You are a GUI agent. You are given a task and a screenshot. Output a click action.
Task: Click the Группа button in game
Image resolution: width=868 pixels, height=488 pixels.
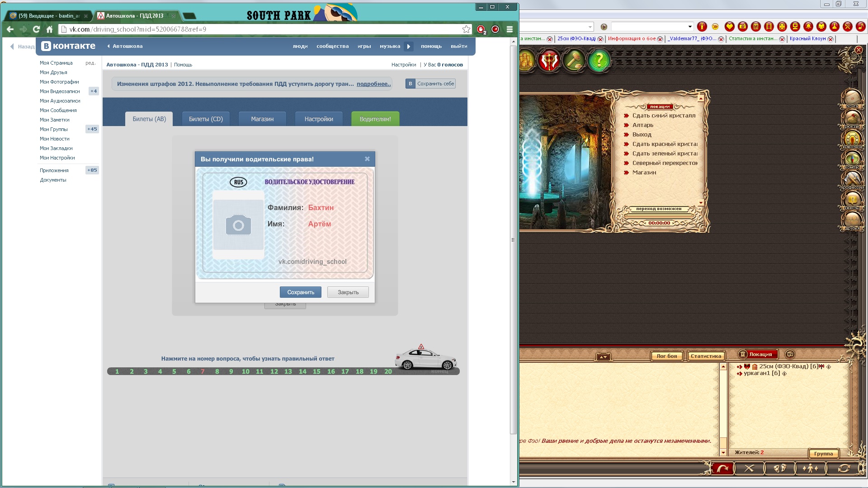[823, 454]
